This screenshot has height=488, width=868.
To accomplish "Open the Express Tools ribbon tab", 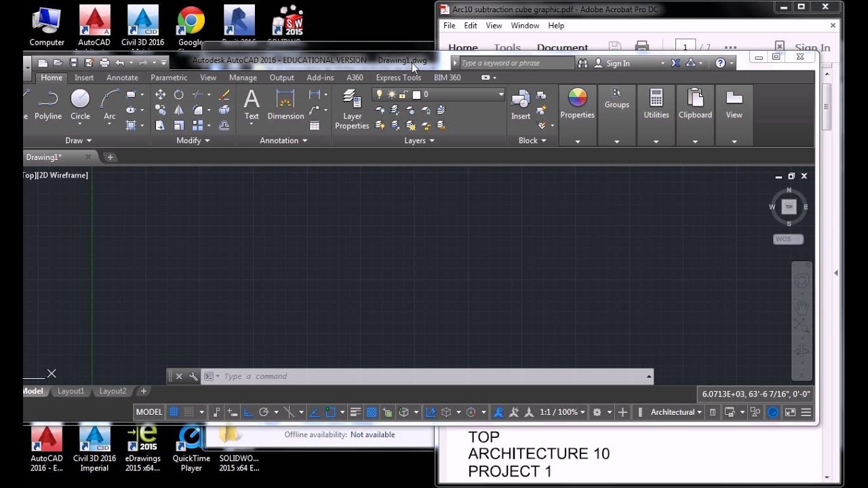I will (398, 77).
